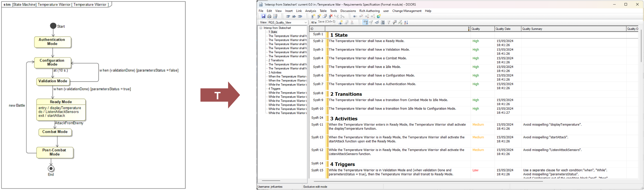Click the promote object hierarchy icon
644x190 pixels.
point(336,16)
